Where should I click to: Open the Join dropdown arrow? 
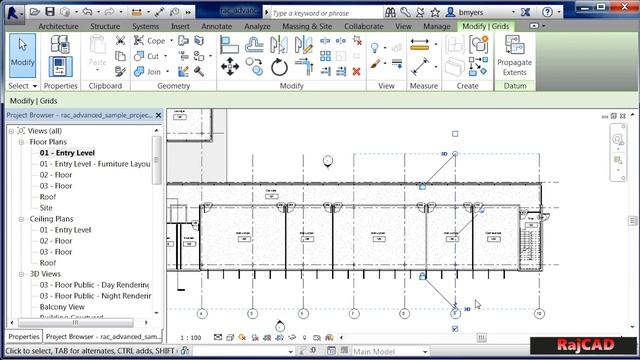pyautogui.click(x=167, y=72)
